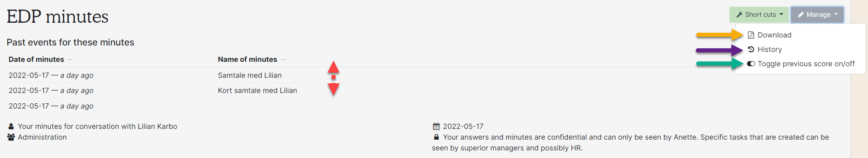This screenshot has width=868, height=158.
Task: Open the Samtale med Lilian minutes
Action: tap(250, 75)
